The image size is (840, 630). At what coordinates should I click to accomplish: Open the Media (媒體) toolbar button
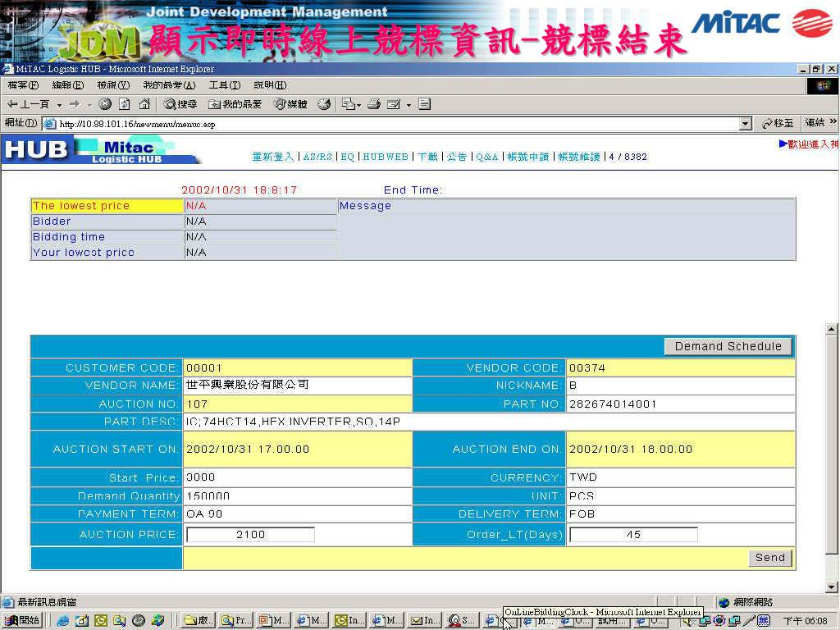[290, 104]
